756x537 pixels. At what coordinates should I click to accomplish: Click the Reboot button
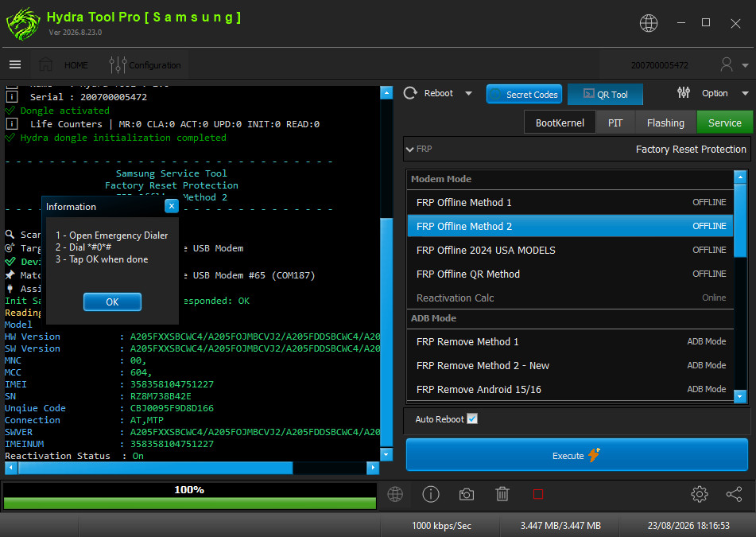[x=428, y=93]
